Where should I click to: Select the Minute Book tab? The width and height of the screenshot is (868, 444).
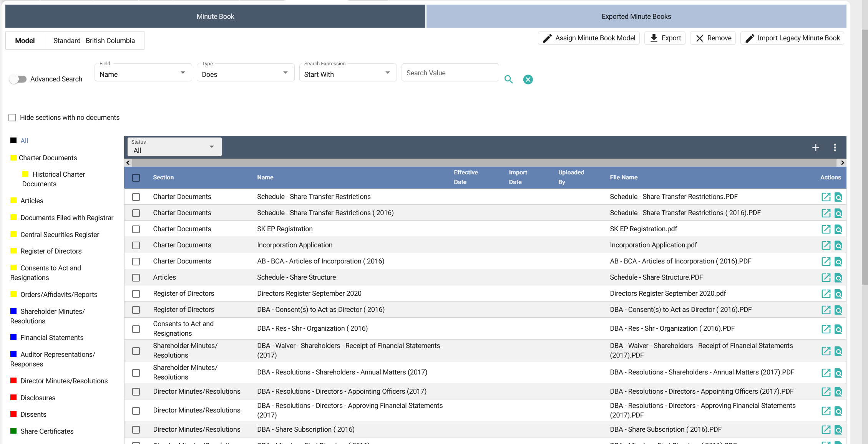point(215,17)
